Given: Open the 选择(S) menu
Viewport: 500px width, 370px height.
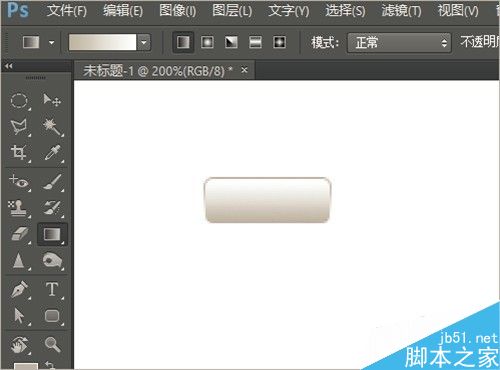Looking at the screenshot, I should pos(345,11).
